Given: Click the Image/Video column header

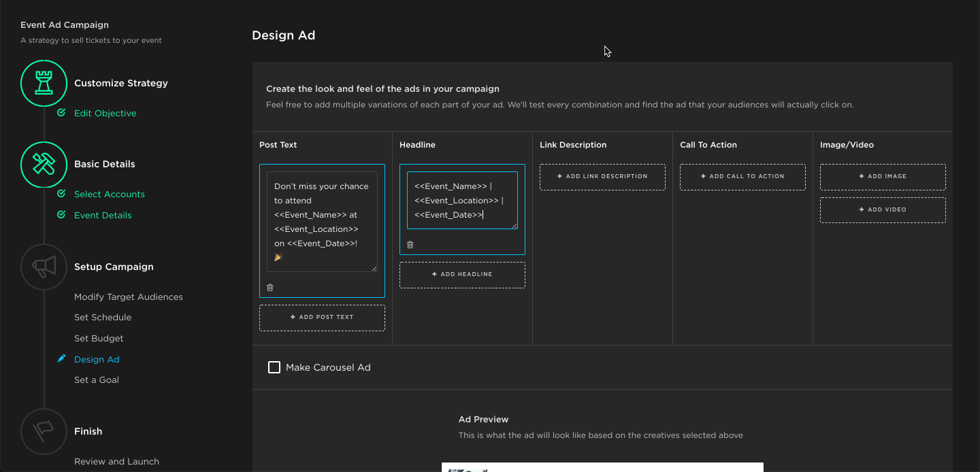Looking at the screenshot, I should click(x=847, y=145).
